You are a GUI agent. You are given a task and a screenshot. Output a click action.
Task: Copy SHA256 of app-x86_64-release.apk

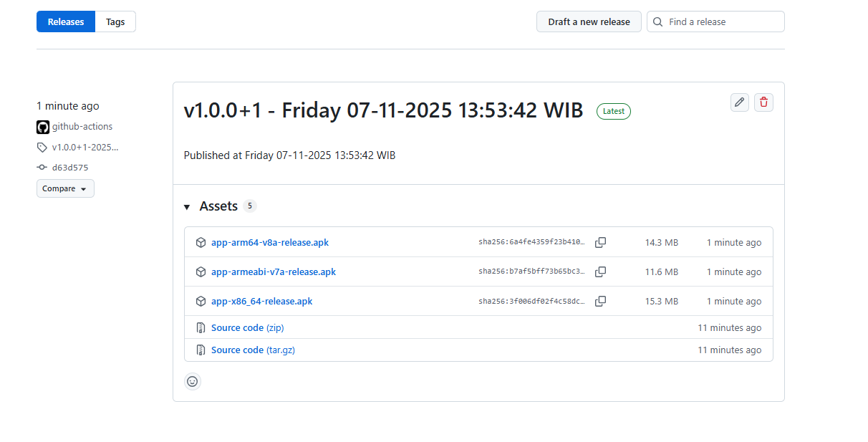(600, 302)
